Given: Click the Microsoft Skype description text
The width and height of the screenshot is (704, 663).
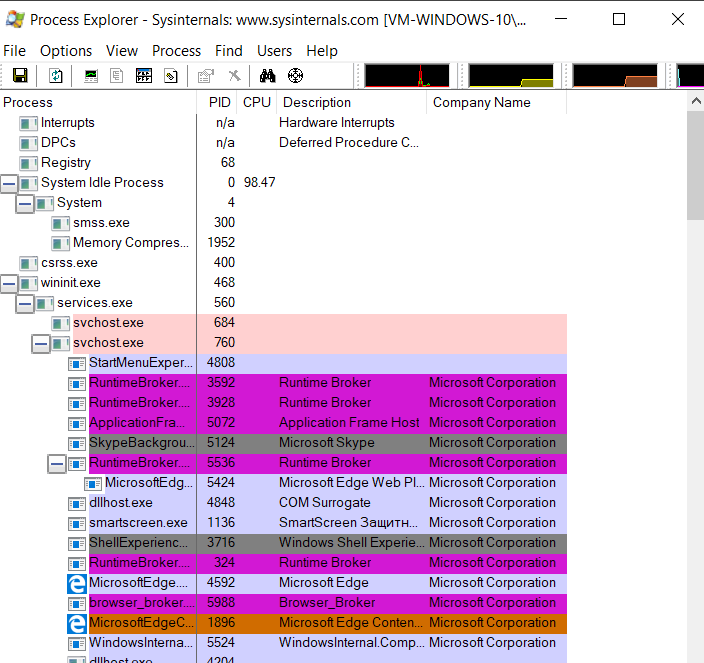Looking at the screenshot, I should pyautogui.click(x=327, y=443).
